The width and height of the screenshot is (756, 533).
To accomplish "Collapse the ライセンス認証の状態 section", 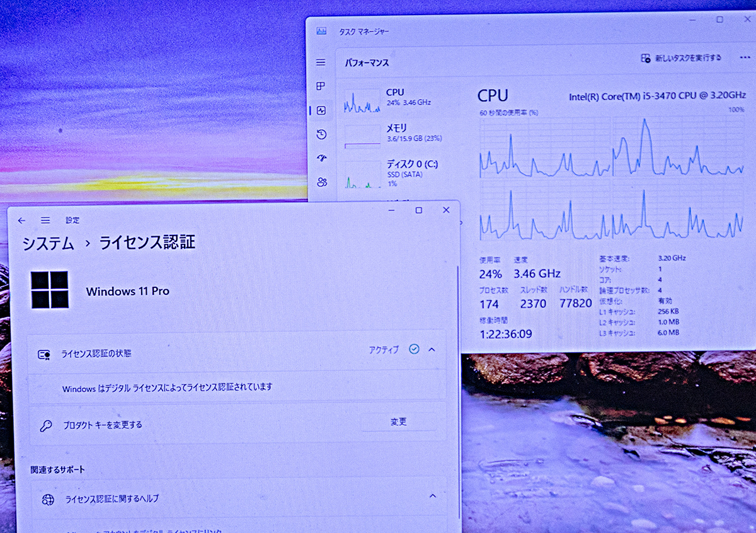I will 432,350.
